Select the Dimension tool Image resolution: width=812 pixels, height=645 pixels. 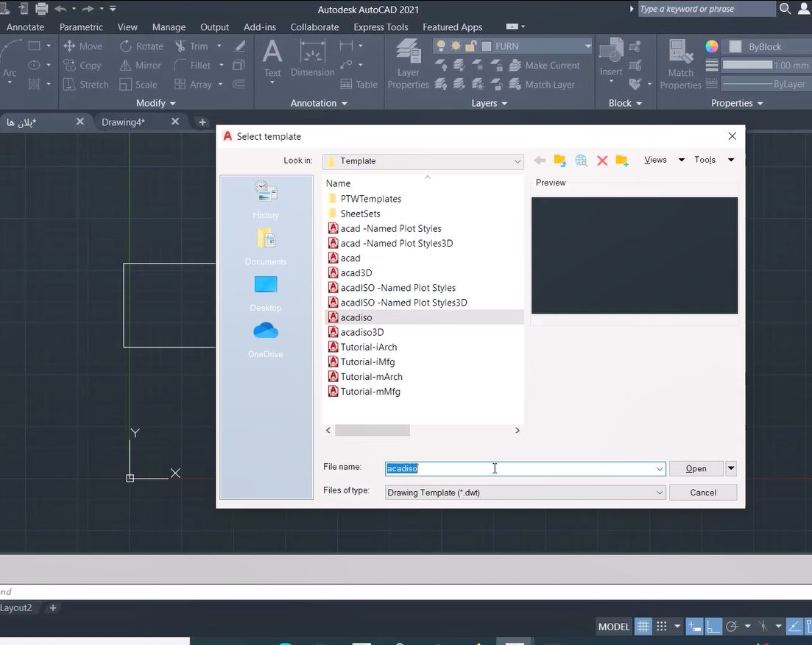coord(312,60)
